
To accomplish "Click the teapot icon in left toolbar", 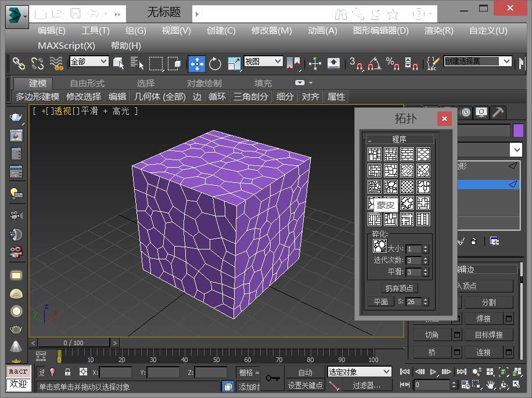I will point(16,117).
